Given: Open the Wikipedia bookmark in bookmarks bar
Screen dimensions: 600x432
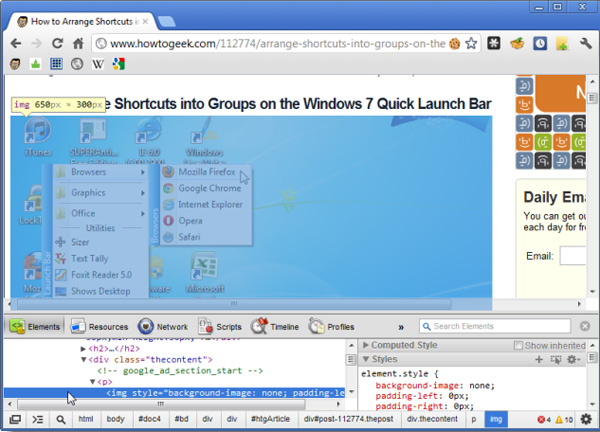Looking at the screenshot, I should (98, 65).
